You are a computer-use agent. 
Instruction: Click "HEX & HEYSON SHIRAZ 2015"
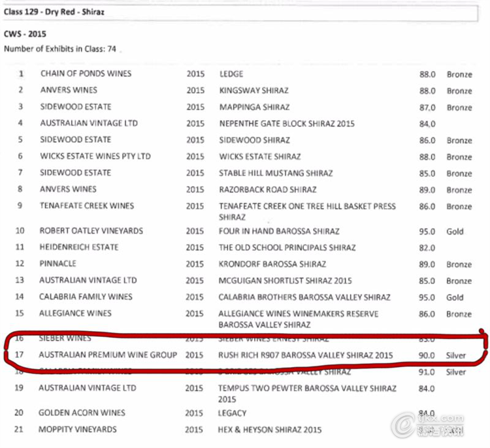pos(270,430)
